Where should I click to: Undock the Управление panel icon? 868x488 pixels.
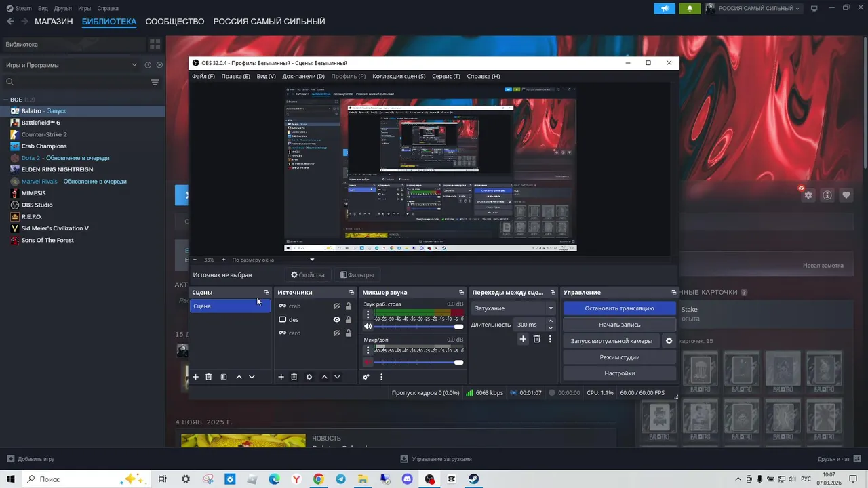pos(673,293)
